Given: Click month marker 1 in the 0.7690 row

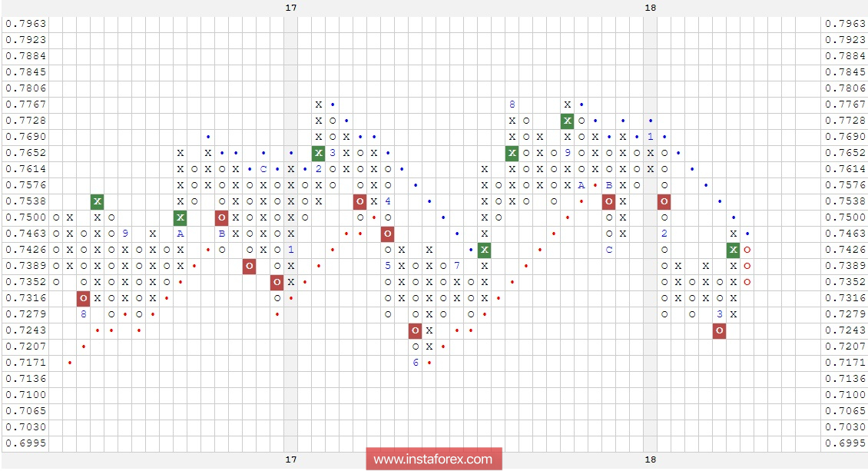Looking at the screenshot, I should (651, 137).
